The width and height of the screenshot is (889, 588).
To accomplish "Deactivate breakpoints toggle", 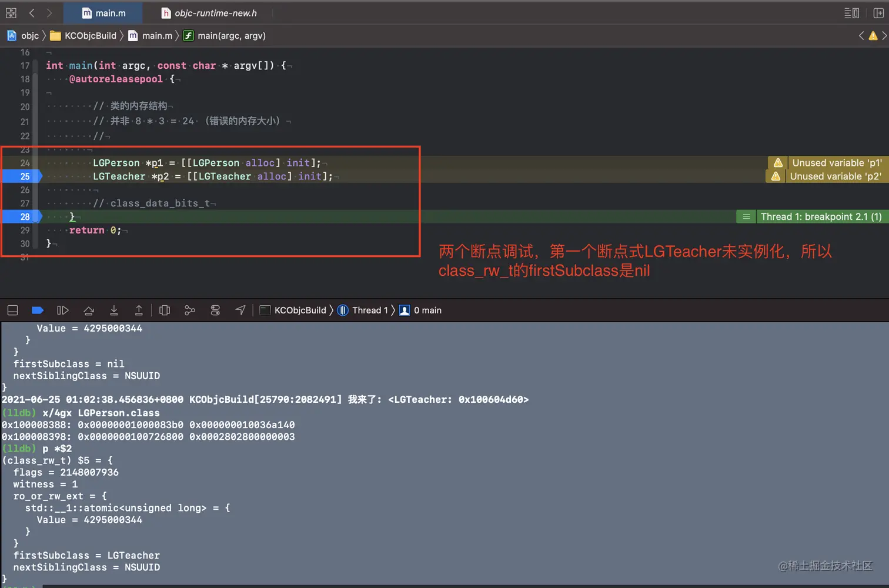I will 38,310.
